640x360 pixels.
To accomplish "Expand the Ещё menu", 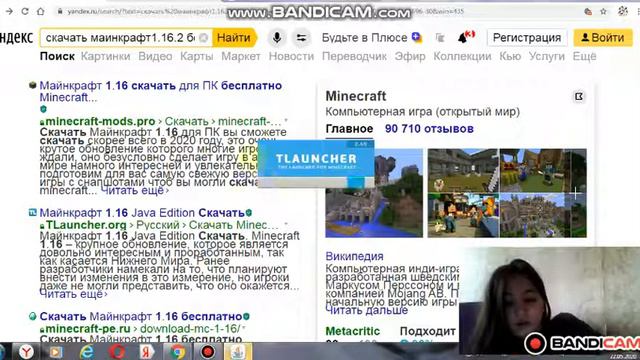I will pos(584,56).
